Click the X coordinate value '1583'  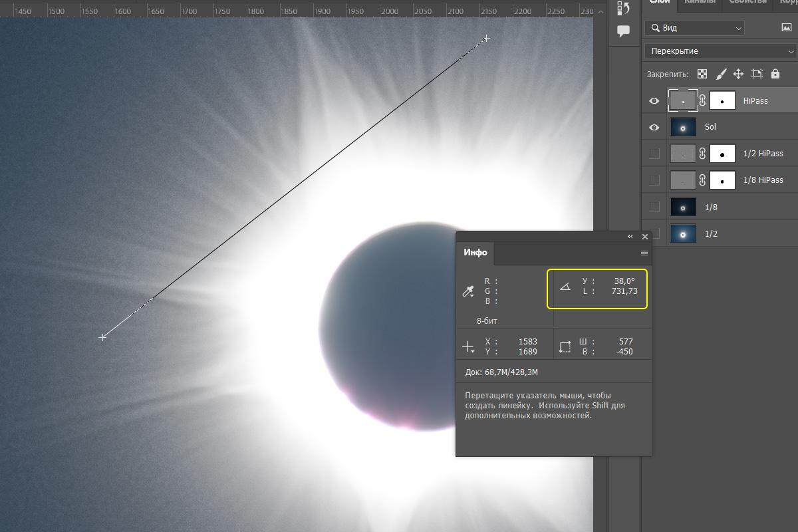(x=528, y=342)
